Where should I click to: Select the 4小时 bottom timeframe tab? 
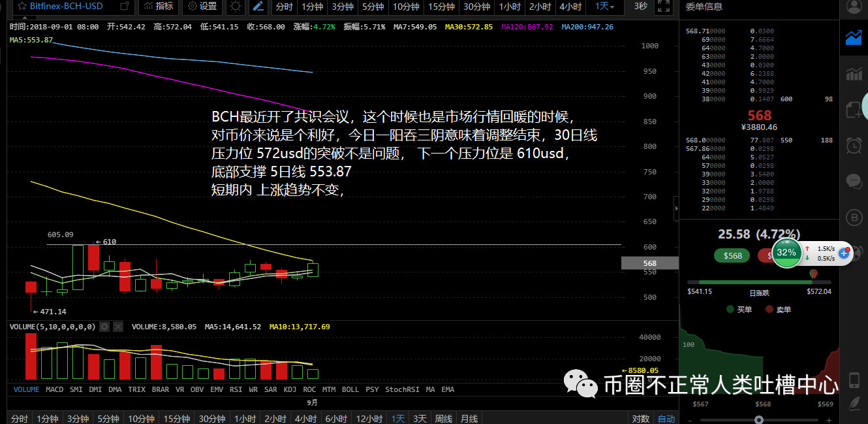(305, 419)
